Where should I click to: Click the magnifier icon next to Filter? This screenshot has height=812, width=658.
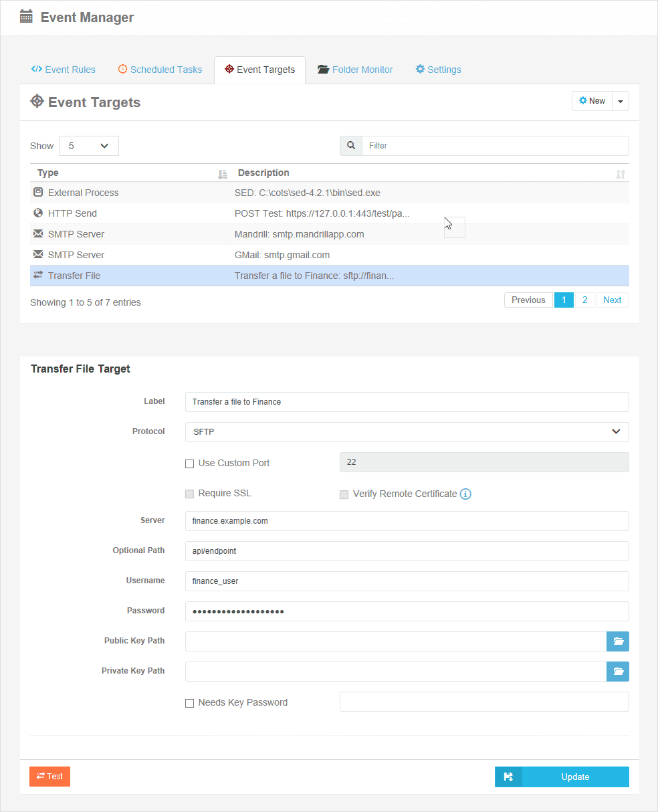(x=351, y=146)
